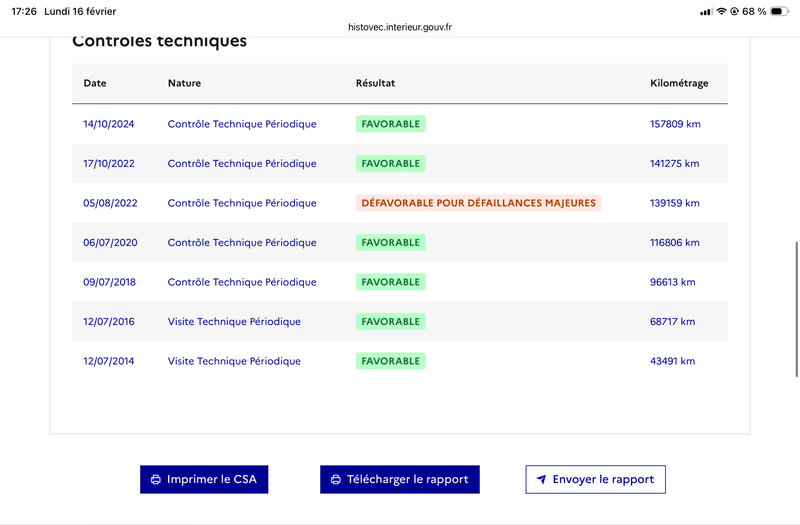Click the paper plane icon on Envoyer le rapport

[541, 480]
